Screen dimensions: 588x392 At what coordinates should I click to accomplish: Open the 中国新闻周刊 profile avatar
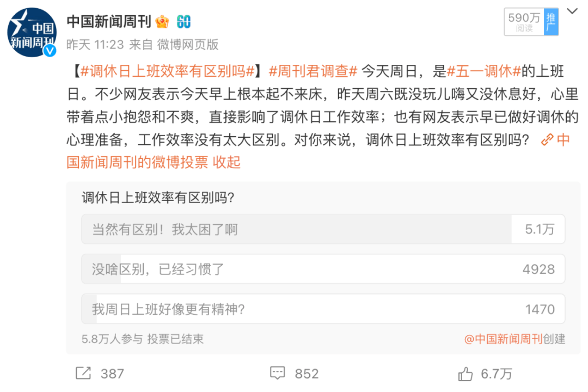(x=32, y=32)
